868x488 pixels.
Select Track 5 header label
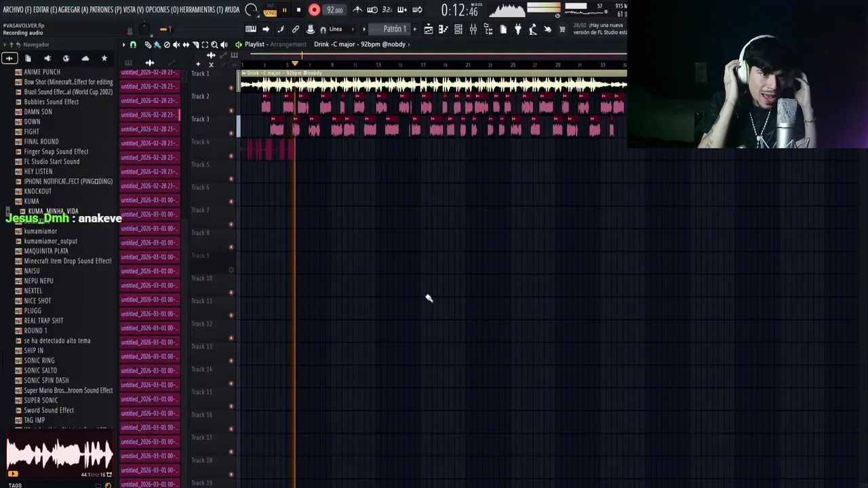200,165
